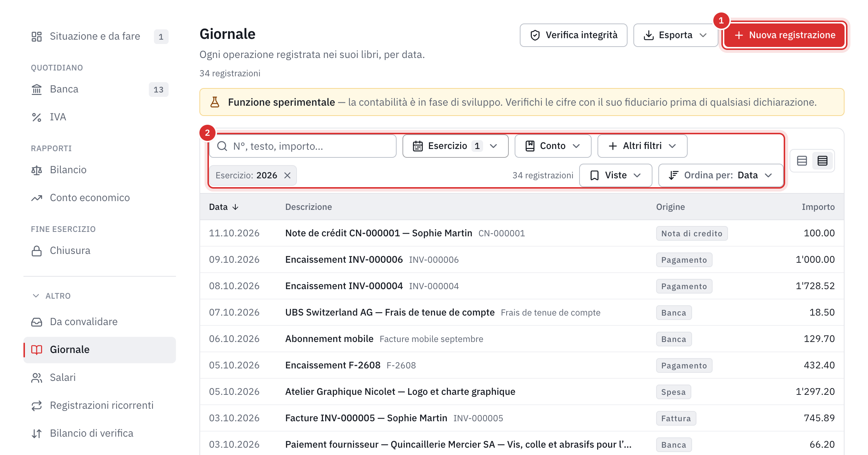Open the Abonnement mobile entry
This screenshot has height=455, width=868.
click(522, 339)
